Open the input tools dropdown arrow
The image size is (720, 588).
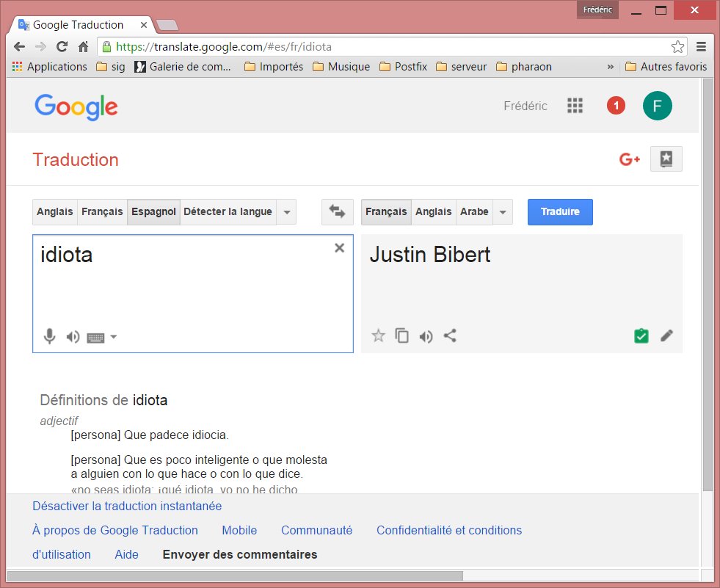click(x=114, y=337)
